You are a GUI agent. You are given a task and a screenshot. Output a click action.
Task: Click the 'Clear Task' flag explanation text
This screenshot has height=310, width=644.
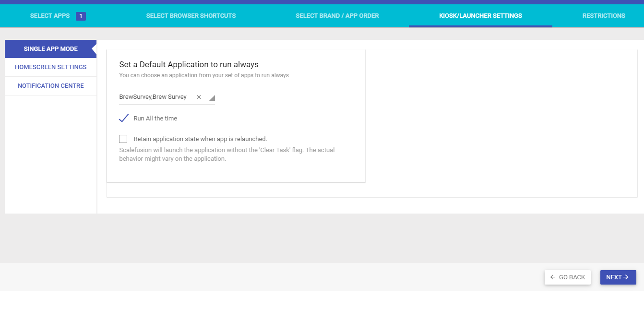coord(227,155)
